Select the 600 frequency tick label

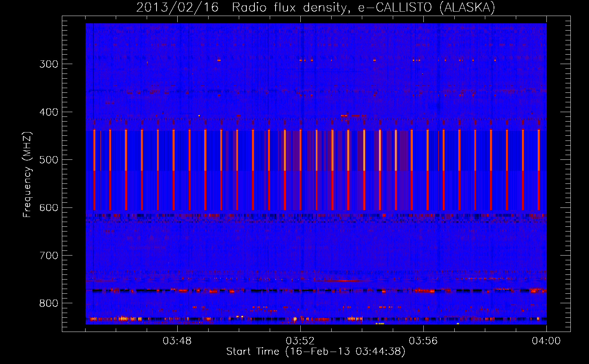click(49, 208)
